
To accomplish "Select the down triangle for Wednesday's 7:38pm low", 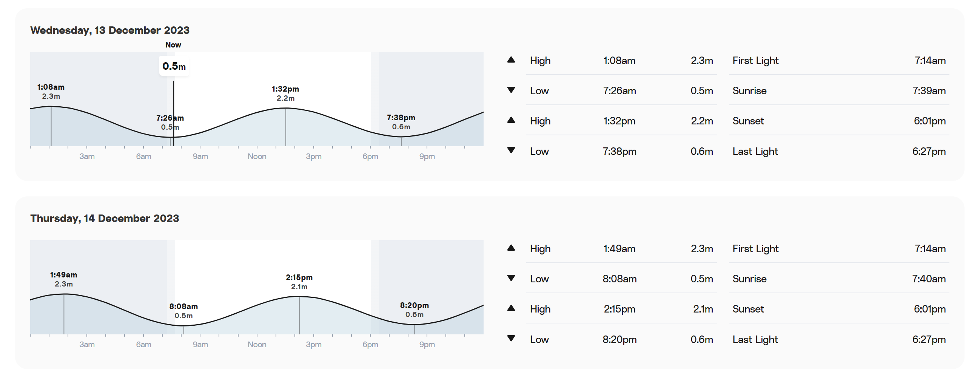I will [x=511, y=150].
